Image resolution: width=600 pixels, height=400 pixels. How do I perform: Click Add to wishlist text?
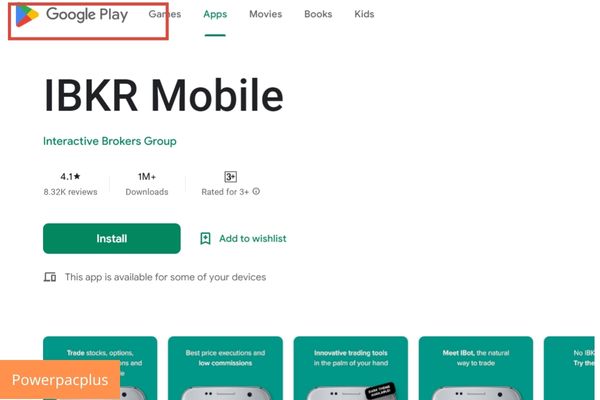[x=253, y=238]
